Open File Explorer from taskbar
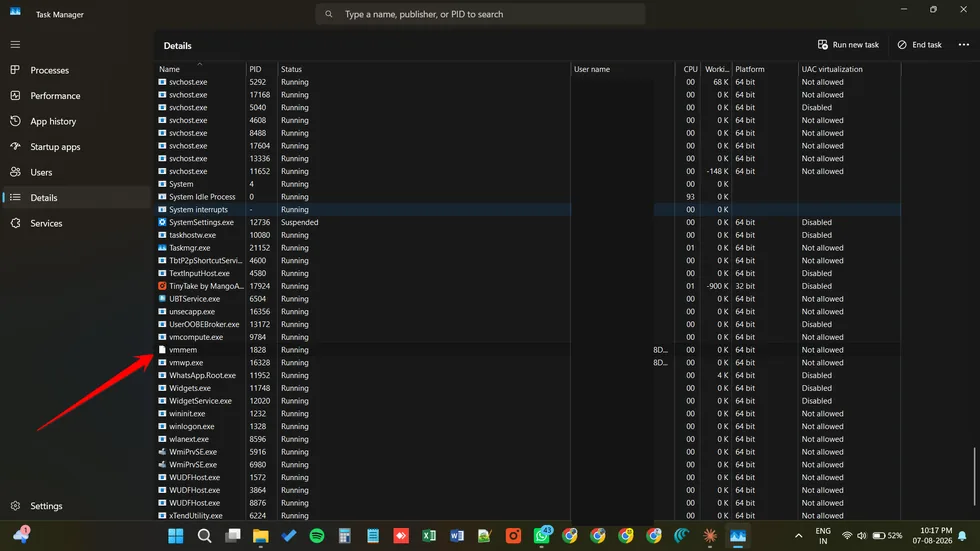Screen dimensions: 980x551 261,536
